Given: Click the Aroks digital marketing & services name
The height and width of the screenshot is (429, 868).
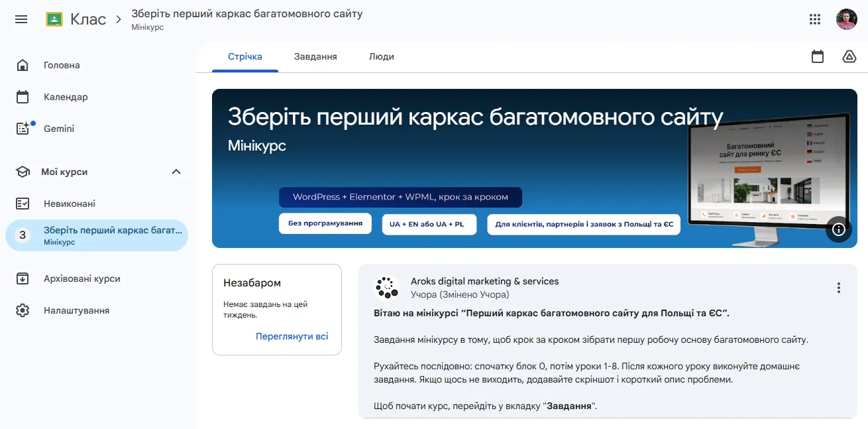Looking at the screenshot, I should click(x=484, y=281).
